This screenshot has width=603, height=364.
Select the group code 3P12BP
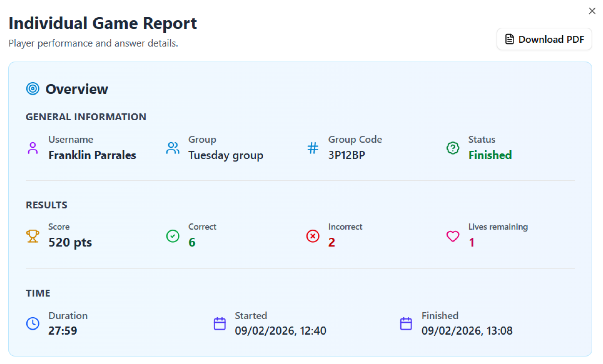click(346, 155)
